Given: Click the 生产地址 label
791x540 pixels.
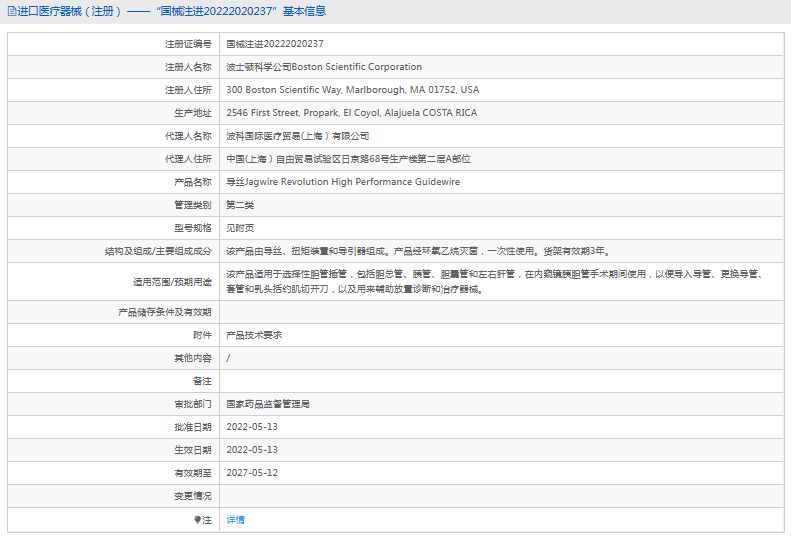Looking at the screenshot, I should tap(193, 113).
